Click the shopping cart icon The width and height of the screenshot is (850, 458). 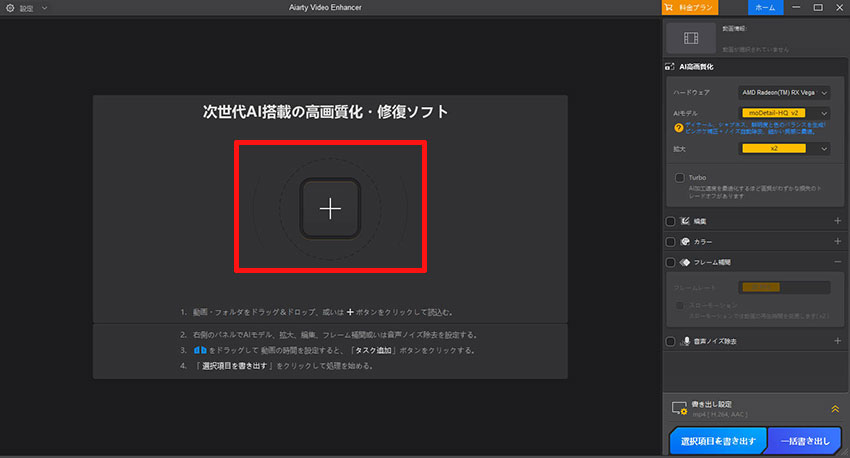point(669,8)
